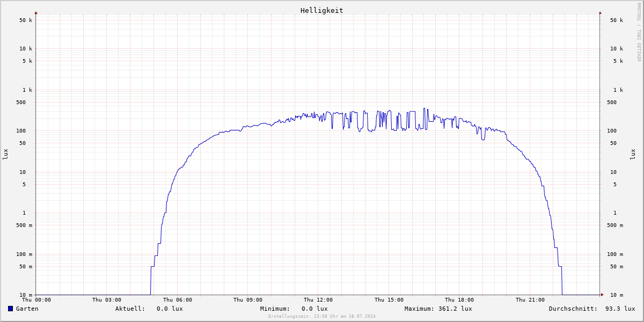The height and width of the screenshot is (322, 644).
Task: Click the "10 m" label on the right axis
Action: [x=617, y=295]
